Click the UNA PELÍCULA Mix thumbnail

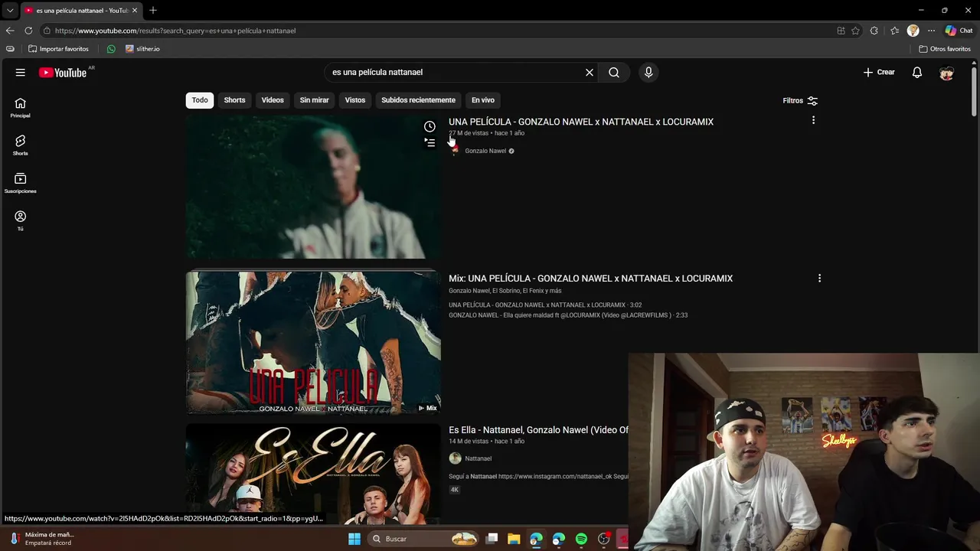pyautogui.click(x=313, y=342)
